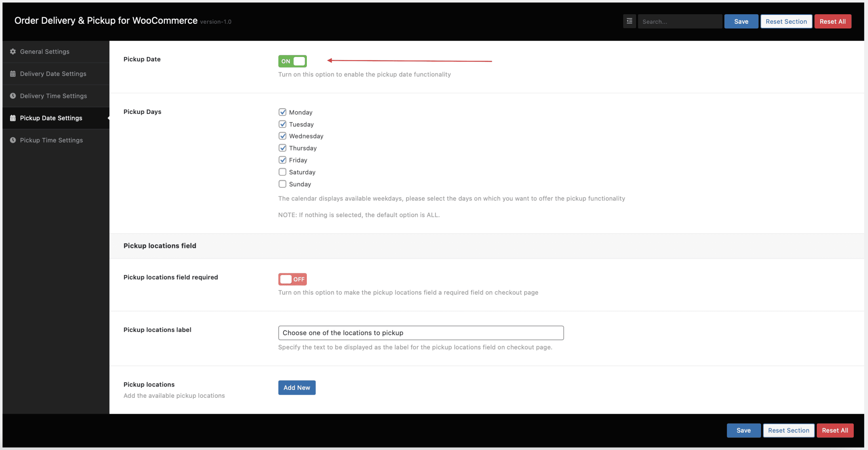The height and width of the screenshot is (450, 868).
Task: Check the Saturday pickup day checkbox
Action: pyautogui.click(x=282, y=172)
